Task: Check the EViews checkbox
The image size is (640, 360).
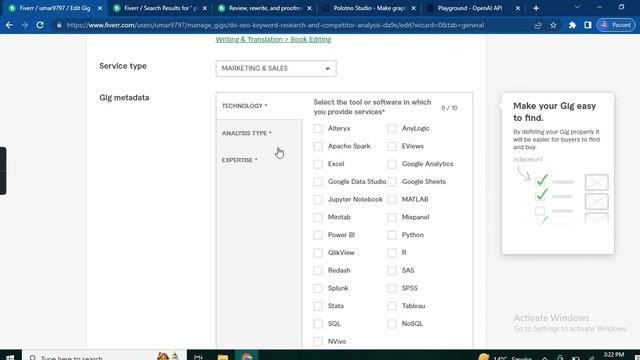Action: [392, 146]
